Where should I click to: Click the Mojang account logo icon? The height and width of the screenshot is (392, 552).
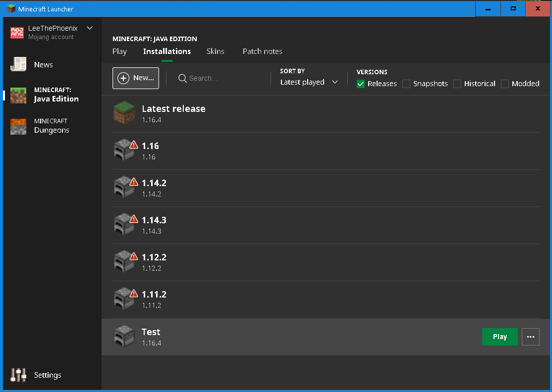[x=17, y=32]
